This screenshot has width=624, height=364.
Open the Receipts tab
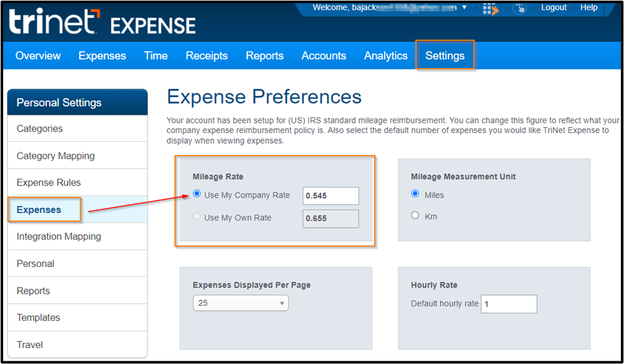click(207, 56)
